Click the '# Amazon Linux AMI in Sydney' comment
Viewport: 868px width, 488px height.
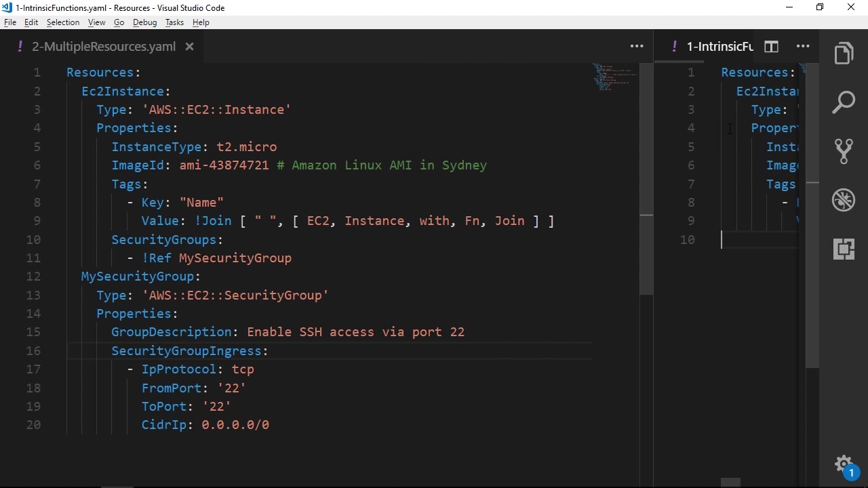382,165
